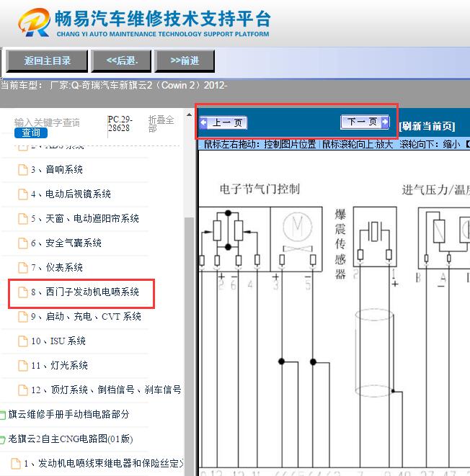470x476 pixels.
Task: Open the previous page with 上一页
Action: pos(223,122)
